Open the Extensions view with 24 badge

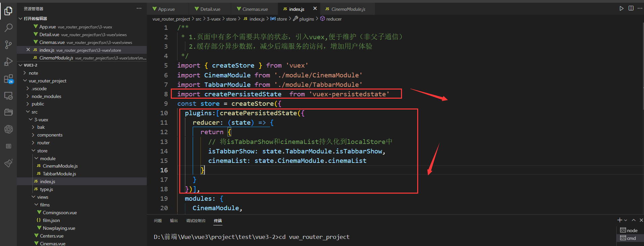click(8, 79)
